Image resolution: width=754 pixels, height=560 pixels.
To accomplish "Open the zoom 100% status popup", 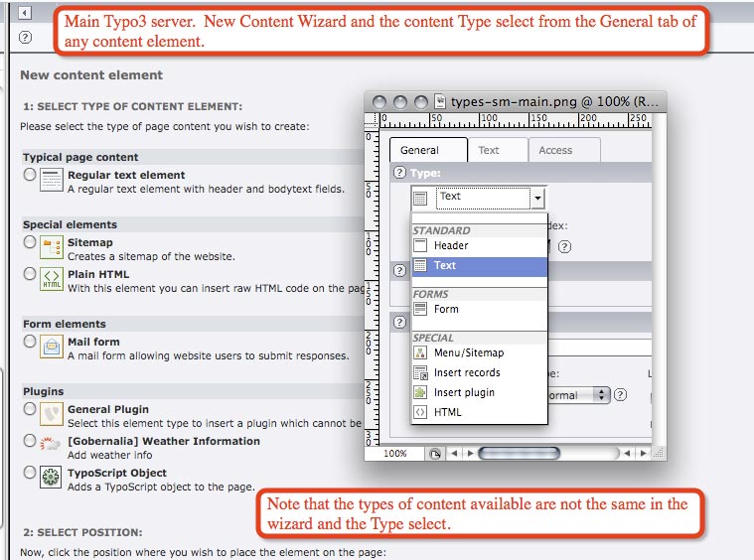I will [395, 454].
